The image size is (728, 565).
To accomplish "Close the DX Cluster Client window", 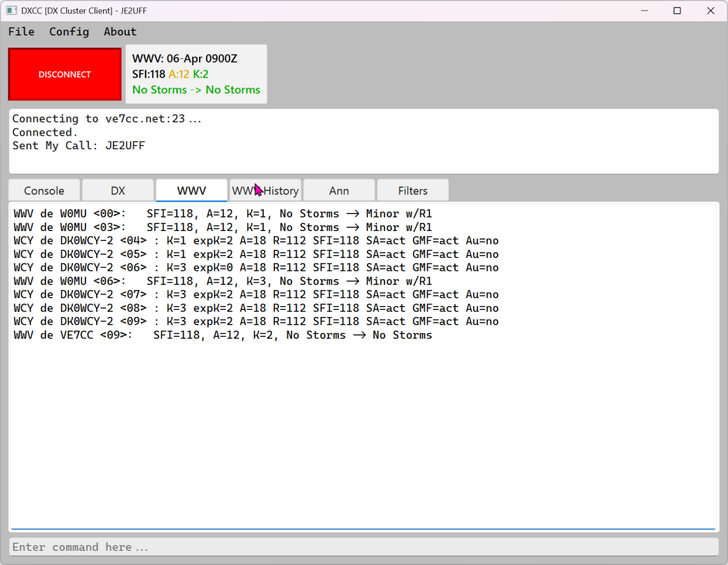I will point(710,11).
